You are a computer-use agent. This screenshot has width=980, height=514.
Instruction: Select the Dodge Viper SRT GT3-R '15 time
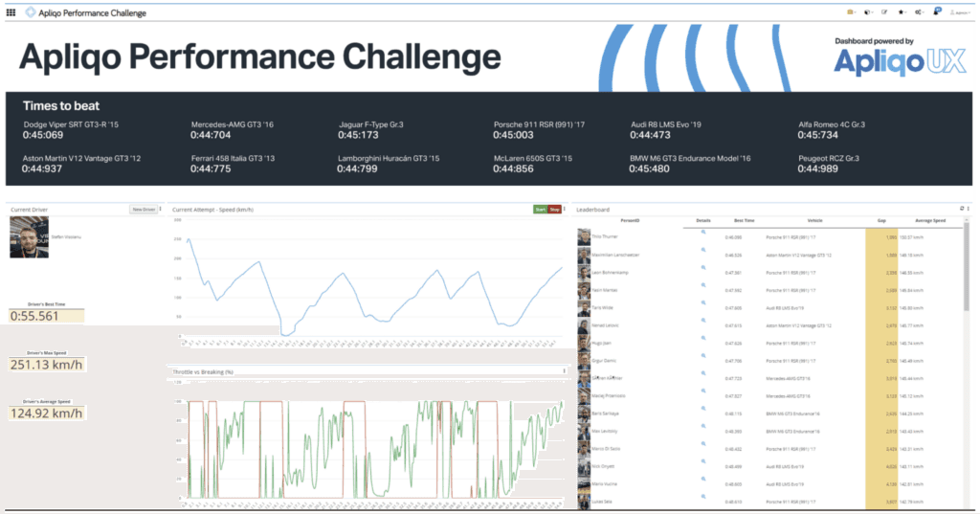pos(43,135)
